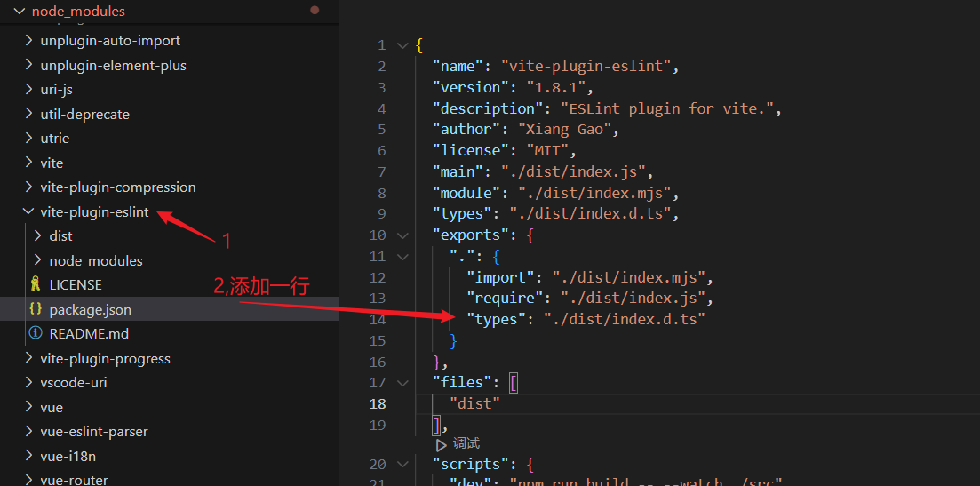
Task: Fold the scripts block at line 20
Action: [402, 464]
